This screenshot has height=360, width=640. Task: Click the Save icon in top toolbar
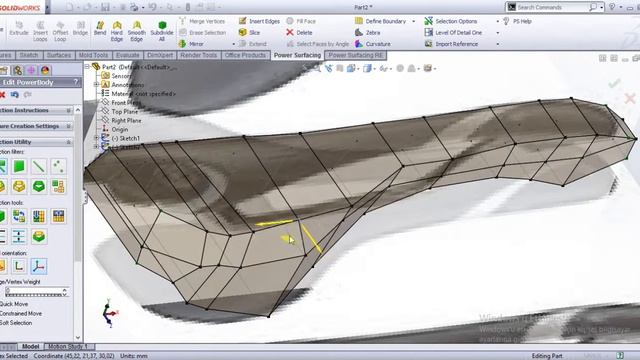(105, 7)
